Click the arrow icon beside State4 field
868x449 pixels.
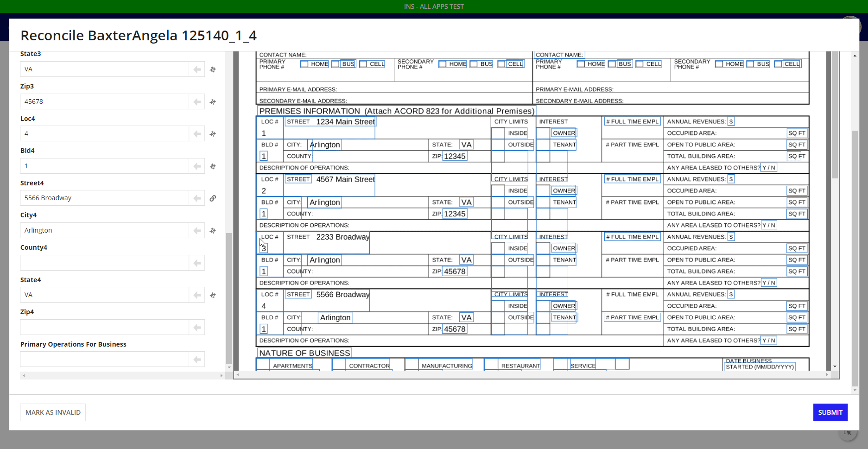tap(197, 295)
